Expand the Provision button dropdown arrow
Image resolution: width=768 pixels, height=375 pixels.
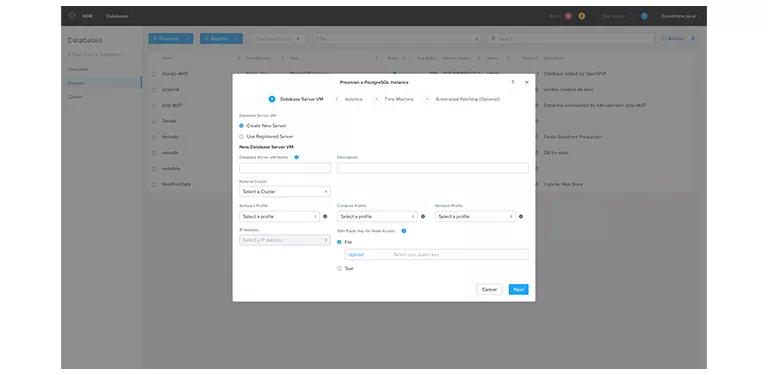[x=187, y=39]
